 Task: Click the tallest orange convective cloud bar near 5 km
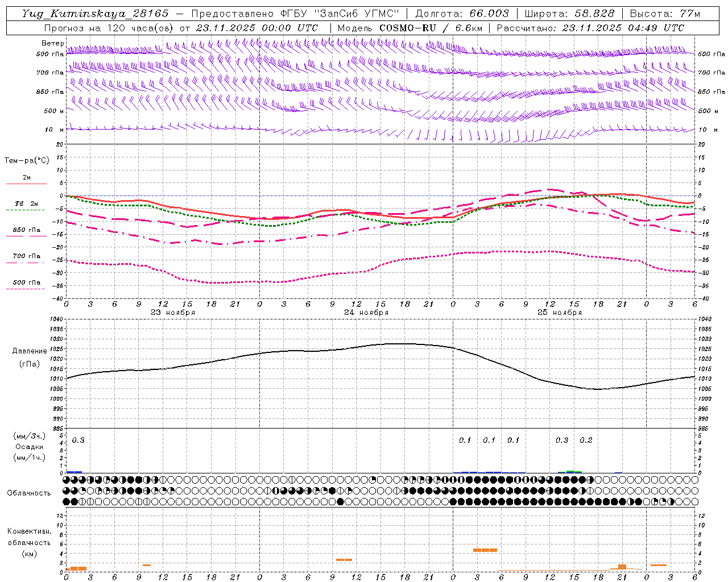pos(485,550)
